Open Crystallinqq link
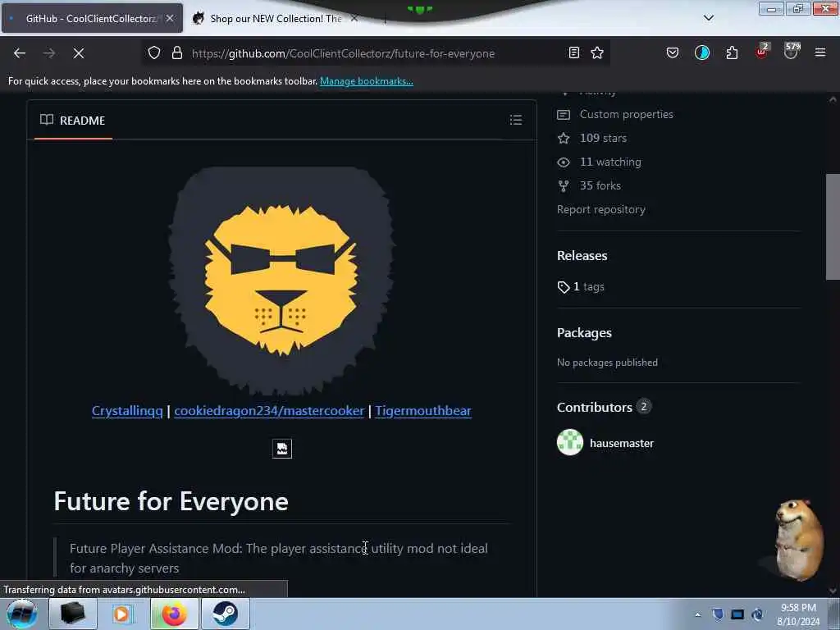Image resolution: width=840 pixels, height=630 pixels. [x=127, y=411]
